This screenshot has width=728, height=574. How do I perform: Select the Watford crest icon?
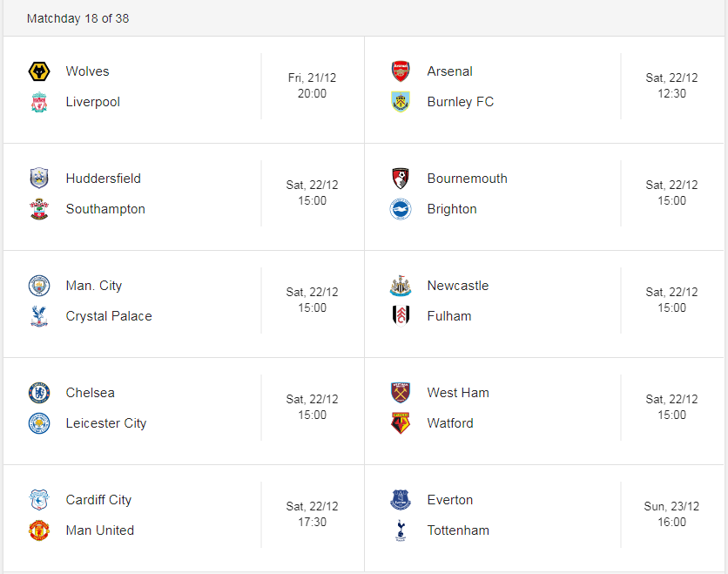401,423
